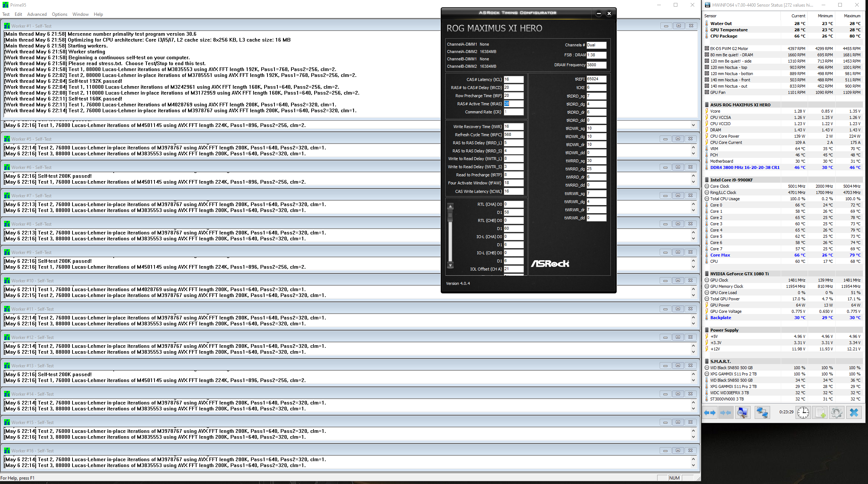
Task: Click the DRAM Frequency field
Action: (596, 65)
